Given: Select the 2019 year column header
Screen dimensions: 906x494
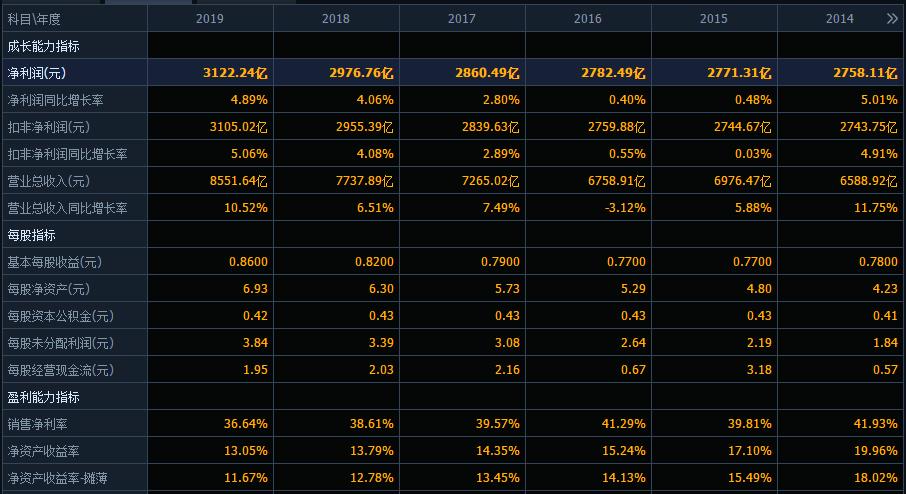Looking at the screenshot, I should (210, 19).
